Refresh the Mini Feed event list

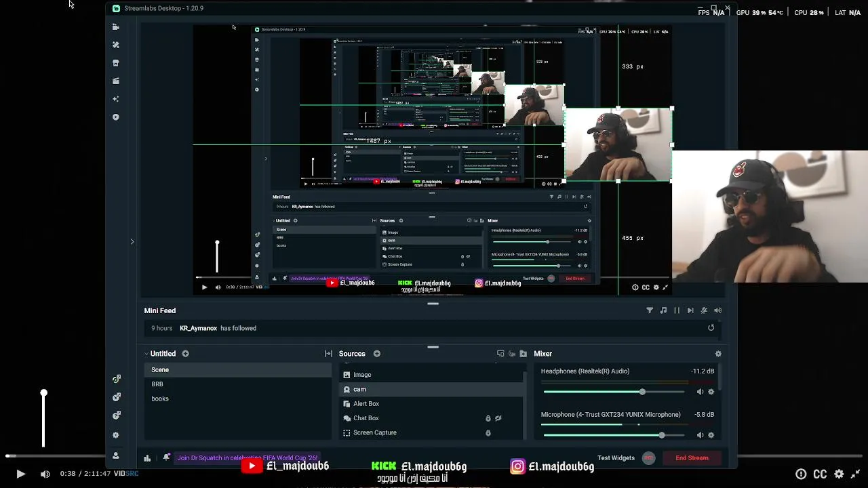pyautogui.click(x=711, y=328)
